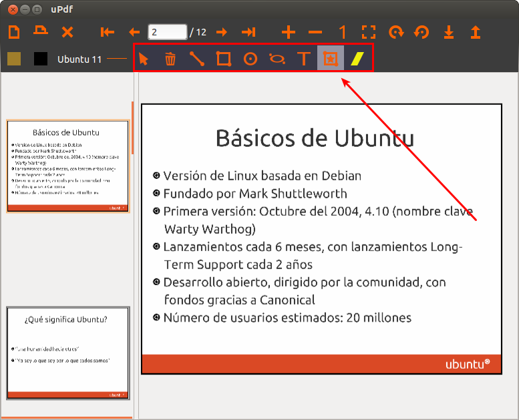This screenshot has width=519, height=420.
Task: Fit page using the dashed-square icon
Action: [369, 32]
